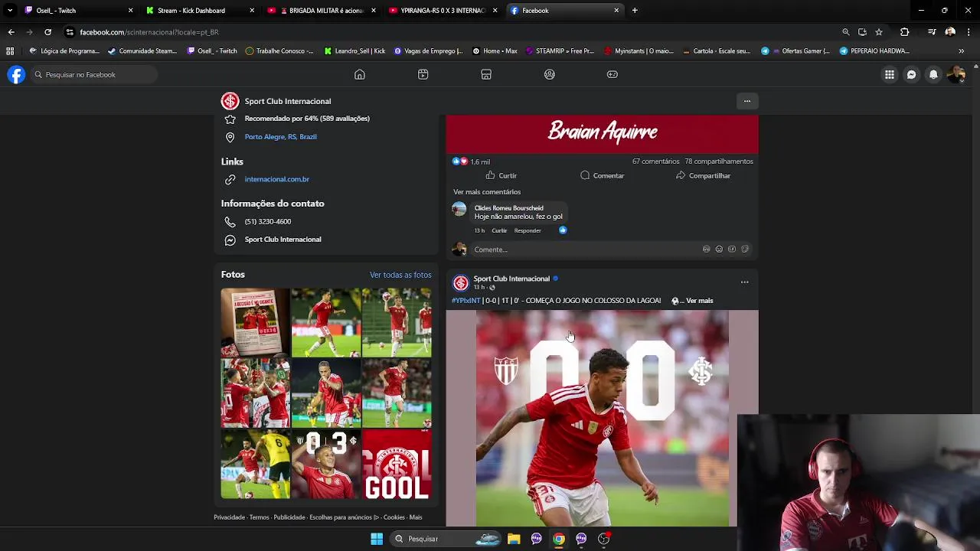Screen dimensions: 980x551
Task: Go back to the previous page
Action: pyautogui.click(x=11, y=32)
